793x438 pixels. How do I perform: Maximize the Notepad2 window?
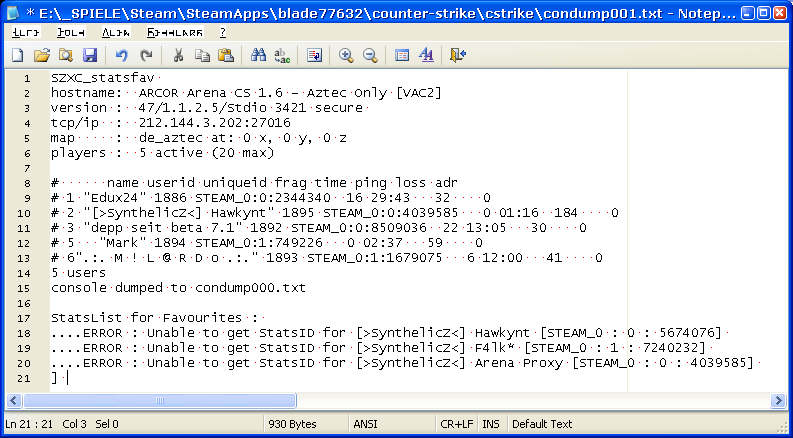(764, 13)
